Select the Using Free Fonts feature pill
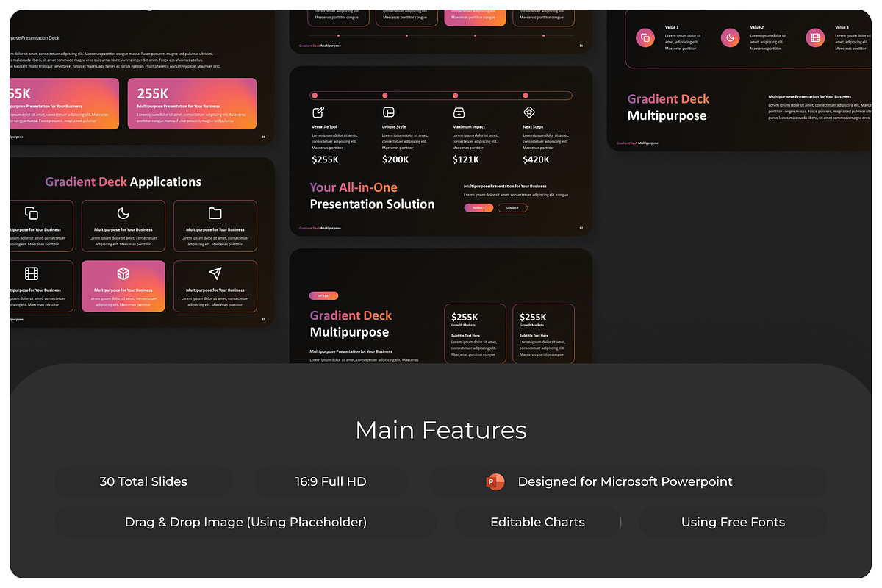Viewport: 882px width, 588px height. (733, 522)
